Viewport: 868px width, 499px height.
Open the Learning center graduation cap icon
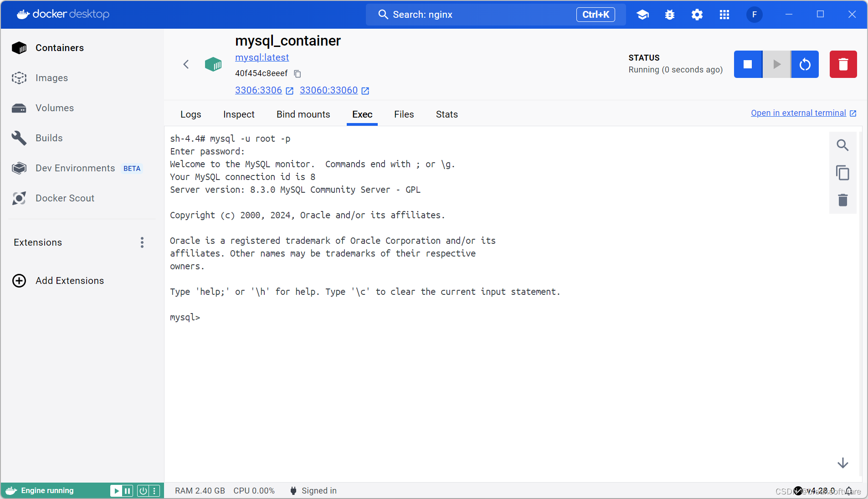pos(642,15)
